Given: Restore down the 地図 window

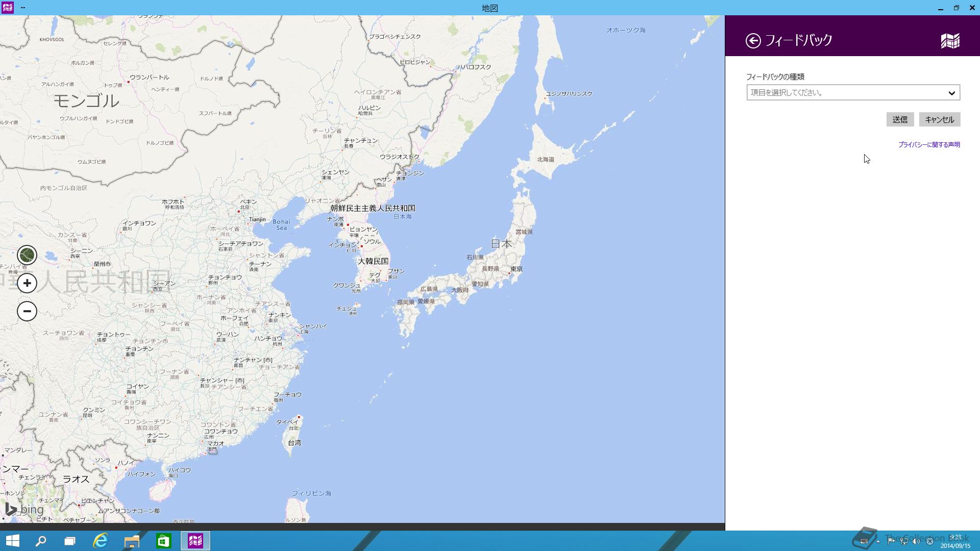Looking at the screenshot, I should click(956, 8).
